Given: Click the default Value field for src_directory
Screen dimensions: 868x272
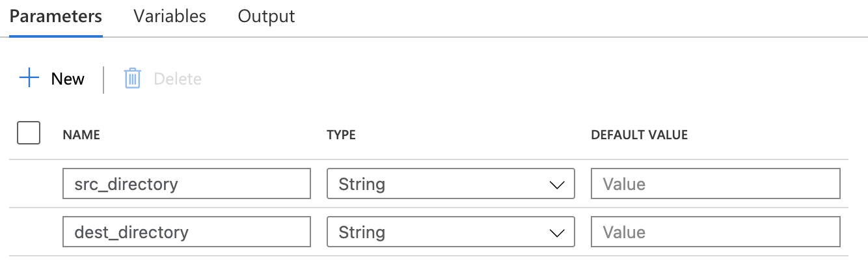Looking at the screenshot, I should (x=715, y=184).
